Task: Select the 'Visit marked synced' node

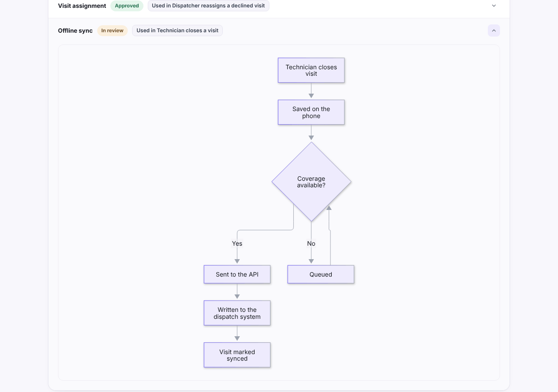Action: click(x=237, y=355)
